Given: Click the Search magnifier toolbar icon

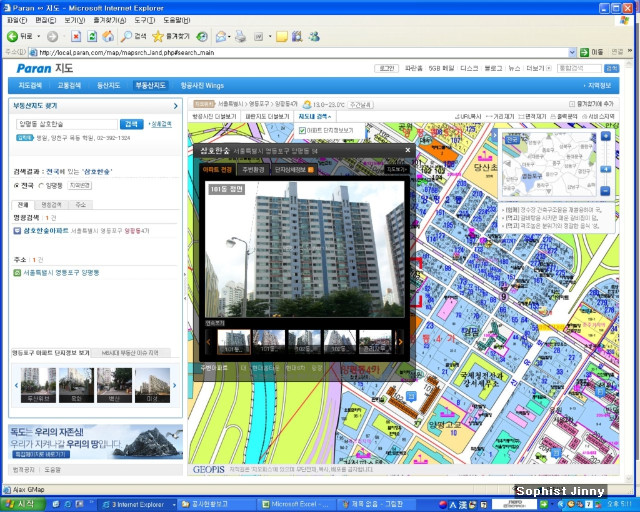Looking at the screenshot, I should pos(127,37).
